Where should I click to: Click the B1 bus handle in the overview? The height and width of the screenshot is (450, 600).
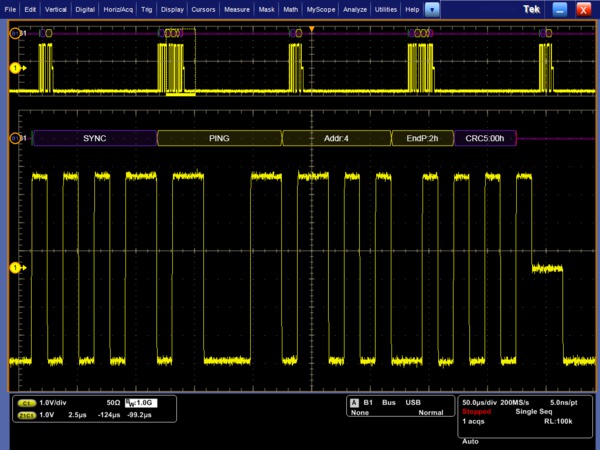click(14, 32)
